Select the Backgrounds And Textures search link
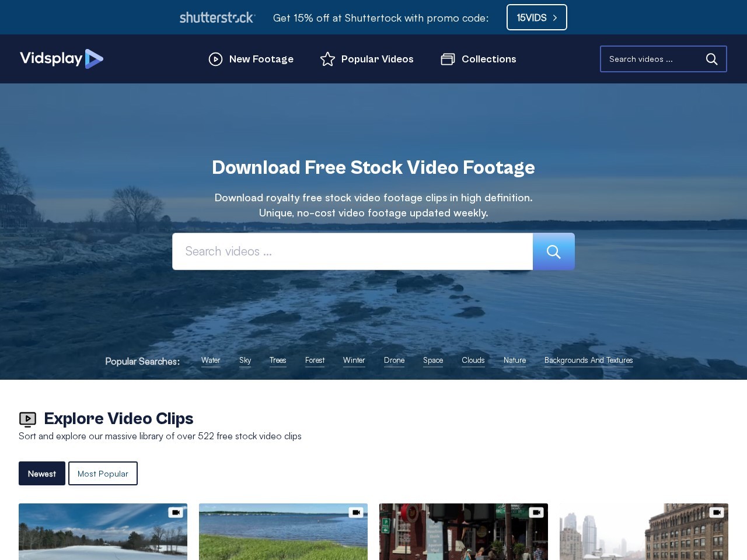This screenshot has height=560, width=747. pyautogui.click(x=588, y=360)
